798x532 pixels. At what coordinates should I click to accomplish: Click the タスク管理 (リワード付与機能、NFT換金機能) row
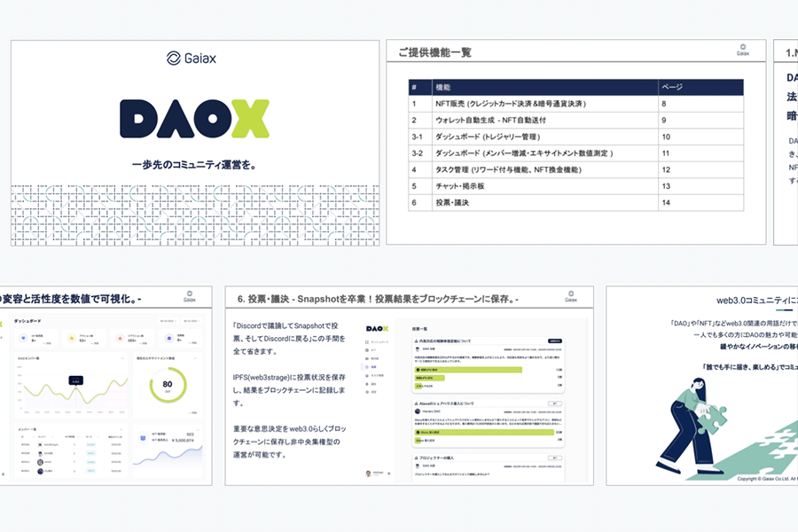click(575, 169)
